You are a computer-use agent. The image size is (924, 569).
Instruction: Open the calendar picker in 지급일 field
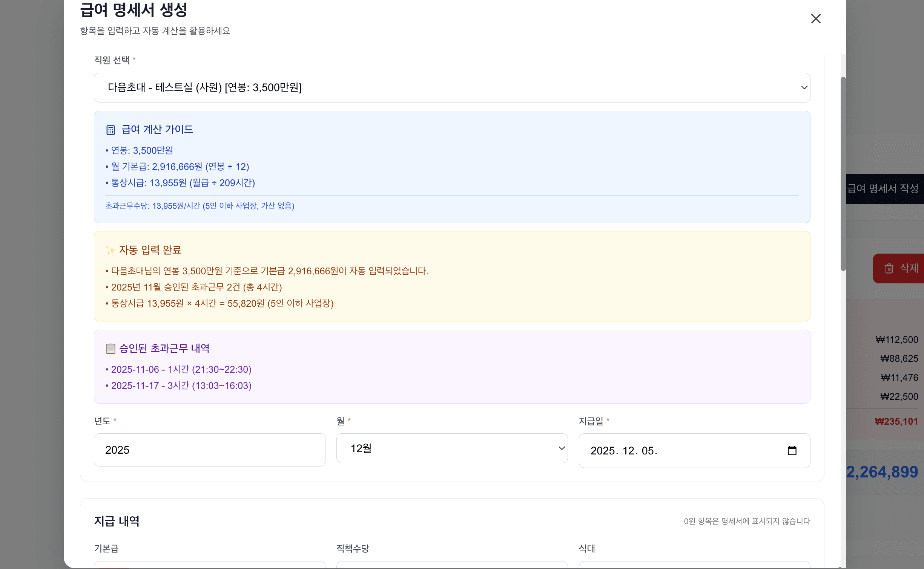792,451
